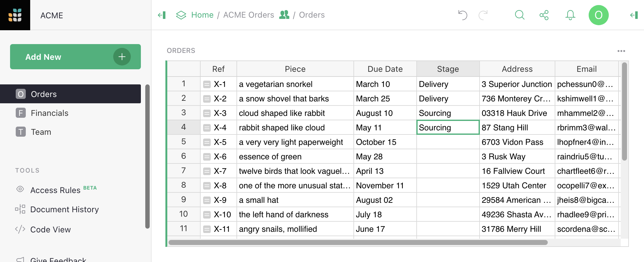
Task: Open the Team page
Action: pyautogui.click(x=41, y=132)
